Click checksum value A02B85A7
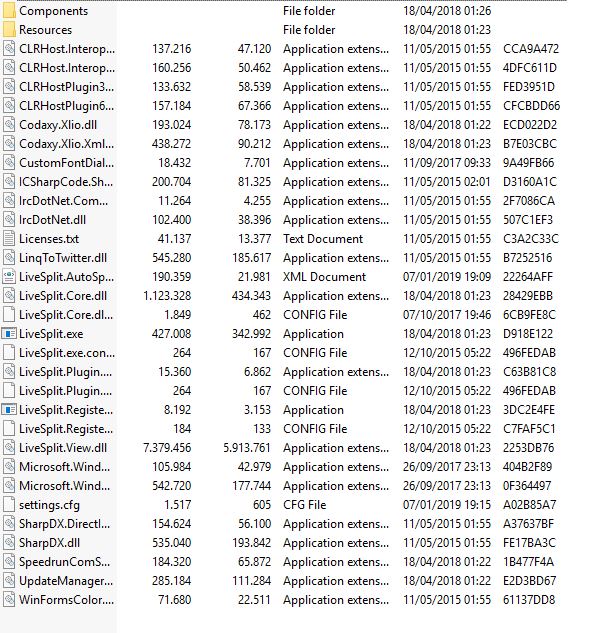 (530, 505)
